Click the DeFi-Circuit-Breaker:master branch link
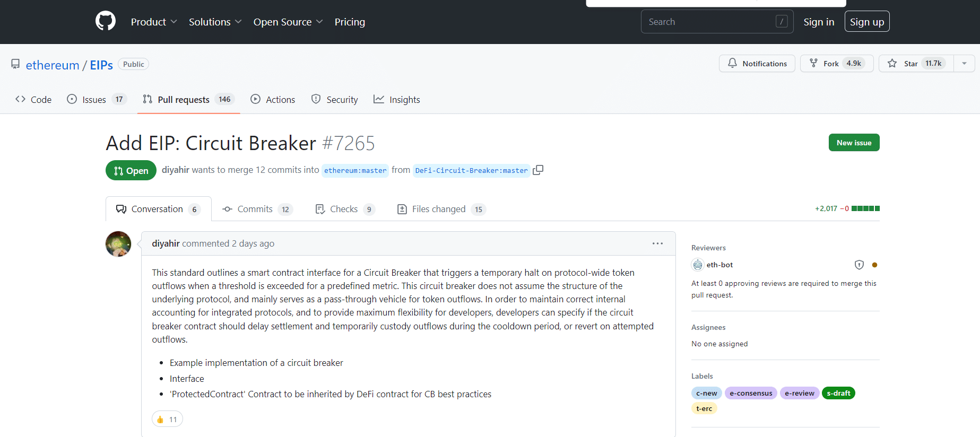 point(471,170)
